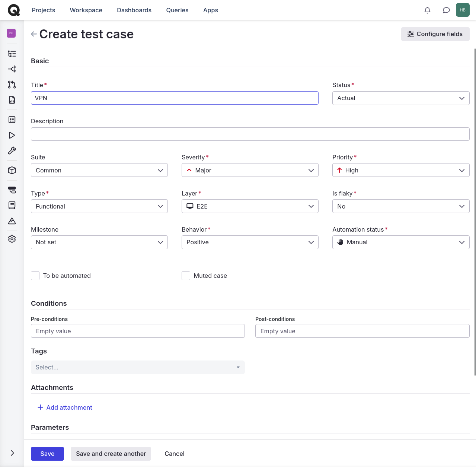Open the defects icon in sidebar
This screenshot has width=476, height=467.
tap(12, 190)
